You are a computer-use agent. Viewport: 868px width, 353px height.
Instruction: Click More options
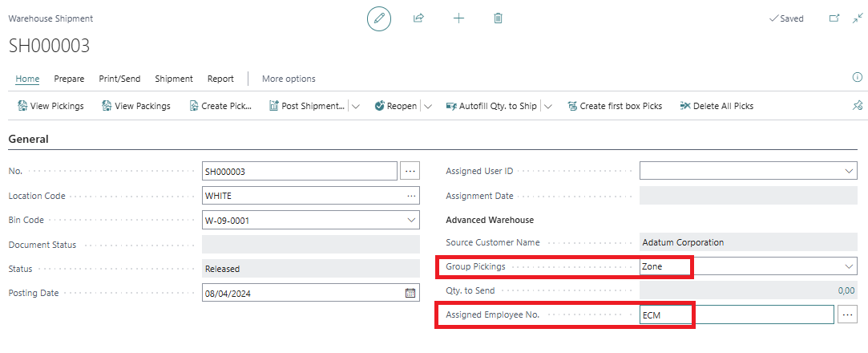(289, 79)
